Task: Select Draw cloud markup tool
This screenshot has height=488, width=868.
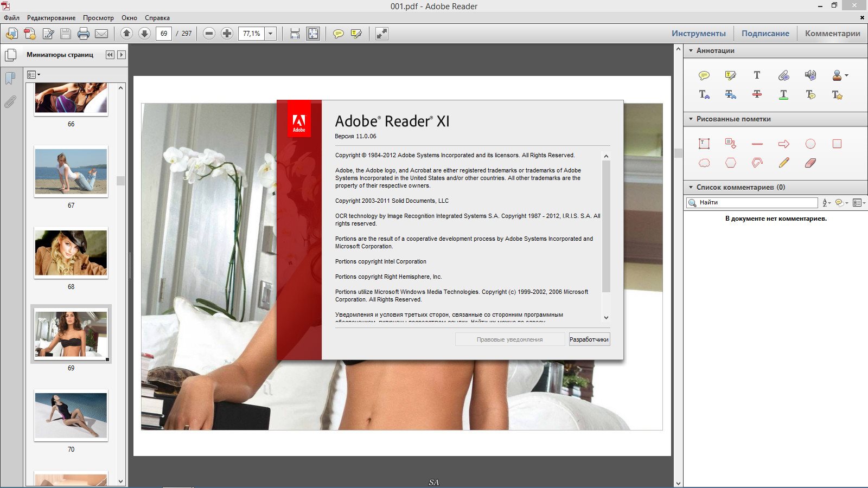Action: point(704,163)
